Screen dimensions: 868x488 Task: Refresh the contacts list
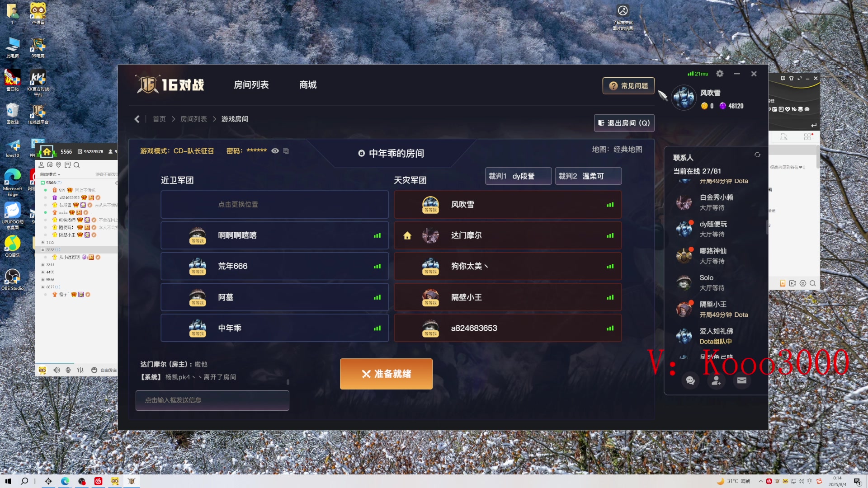(757, 155)
